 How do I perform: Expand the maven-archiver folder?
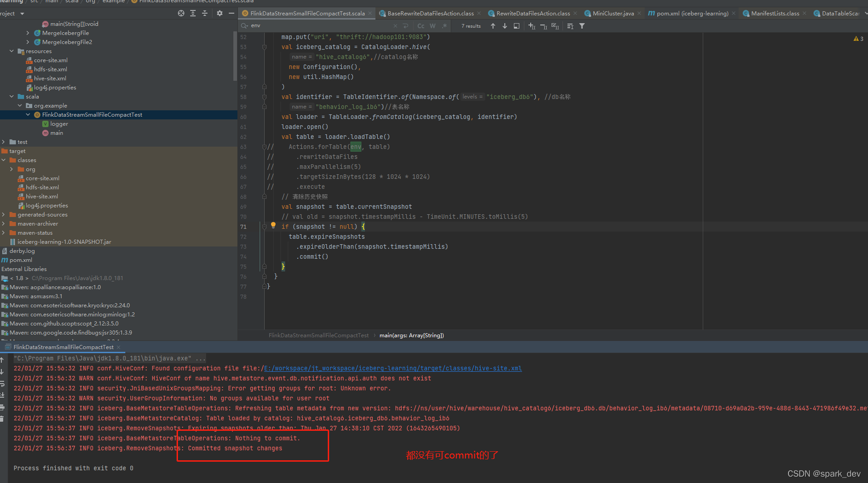click(4, 223)
